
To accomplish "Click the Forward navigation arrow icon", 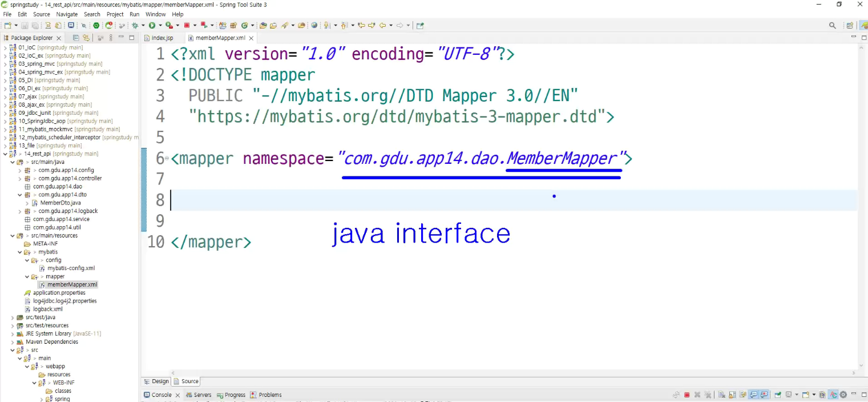I will coord(399,25).
